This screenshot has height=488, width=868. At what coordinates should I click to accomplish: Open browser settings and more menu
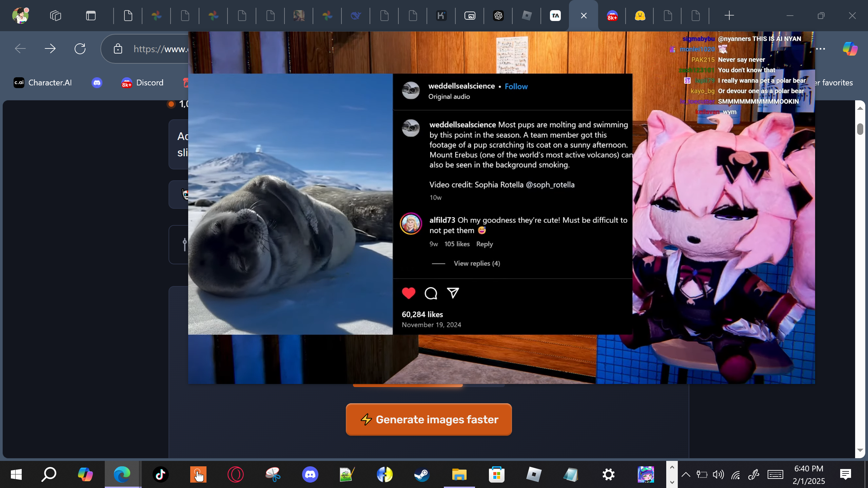click(821, 49)
